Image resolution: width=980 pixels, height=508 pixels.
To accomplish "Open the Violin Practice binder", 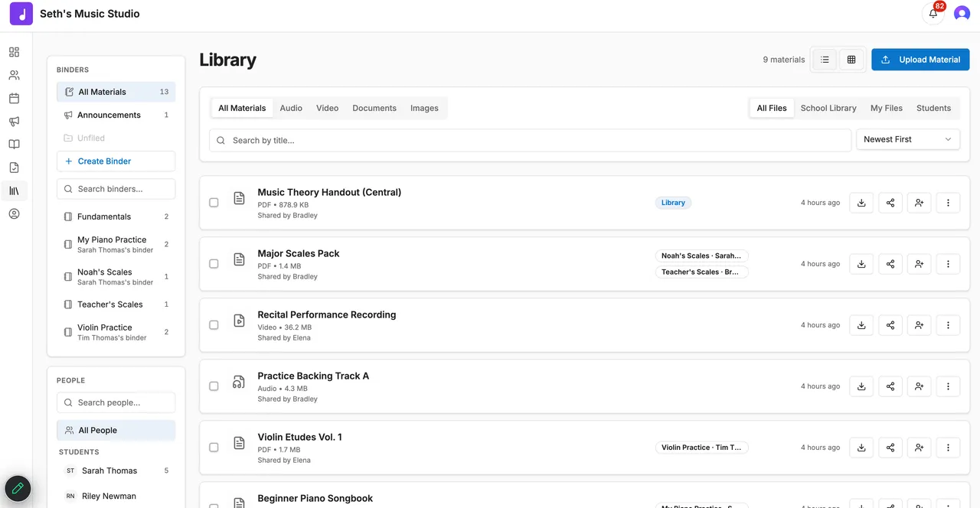I will pos(116,332).
